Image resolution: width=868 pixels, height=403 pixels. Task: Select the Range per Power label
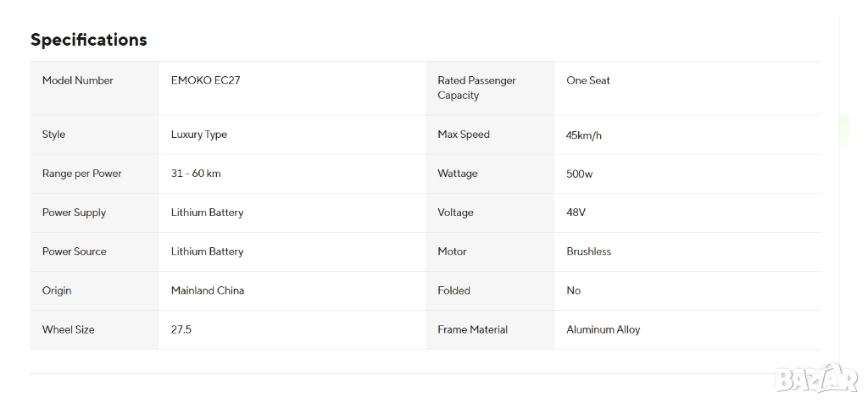[x=82, y=174]
